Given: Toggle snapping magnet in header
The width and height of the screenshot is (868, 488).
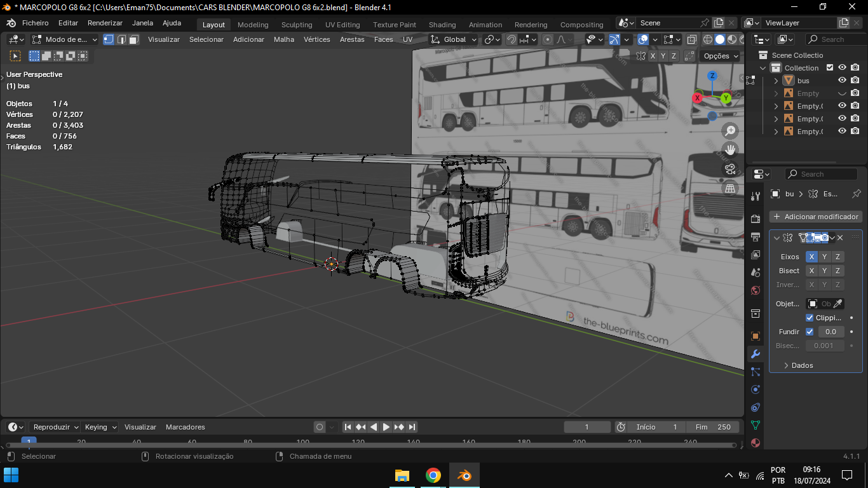Looking at the screenshot, I should 511,39.
